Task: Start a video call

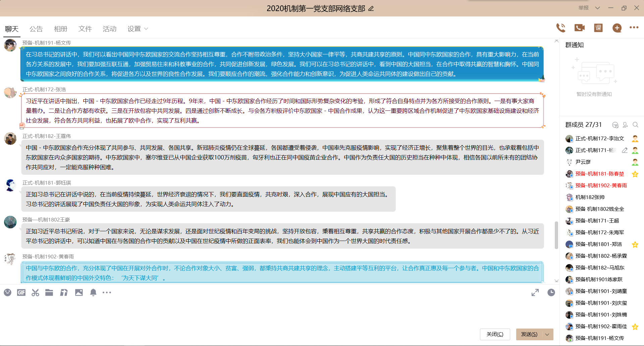Action: coord(579,28)
